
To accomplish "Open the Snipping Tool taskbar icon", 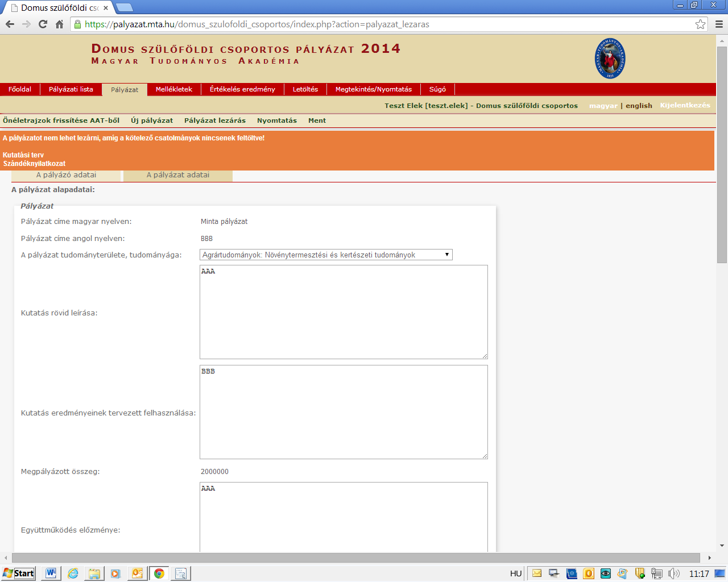I will pos(181,573).
